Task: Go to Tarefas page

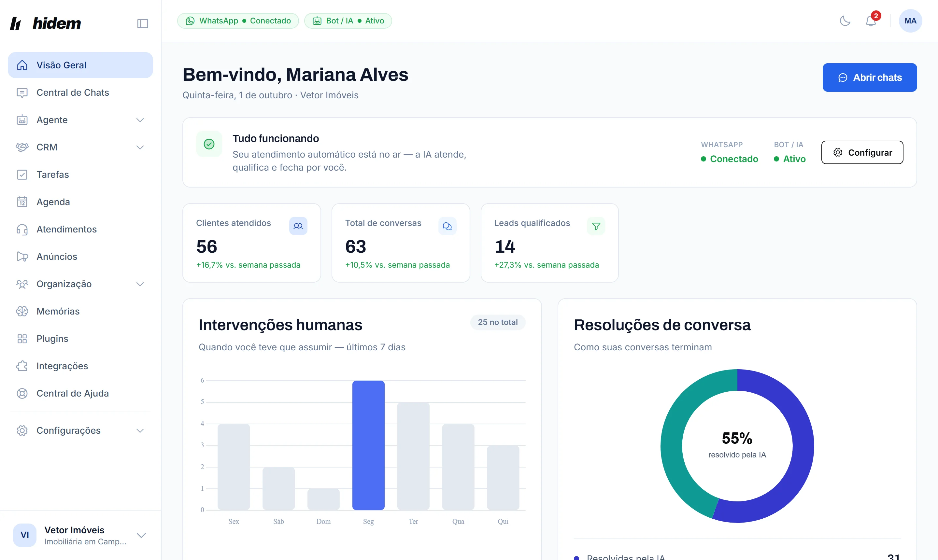Action: [80, 174]
